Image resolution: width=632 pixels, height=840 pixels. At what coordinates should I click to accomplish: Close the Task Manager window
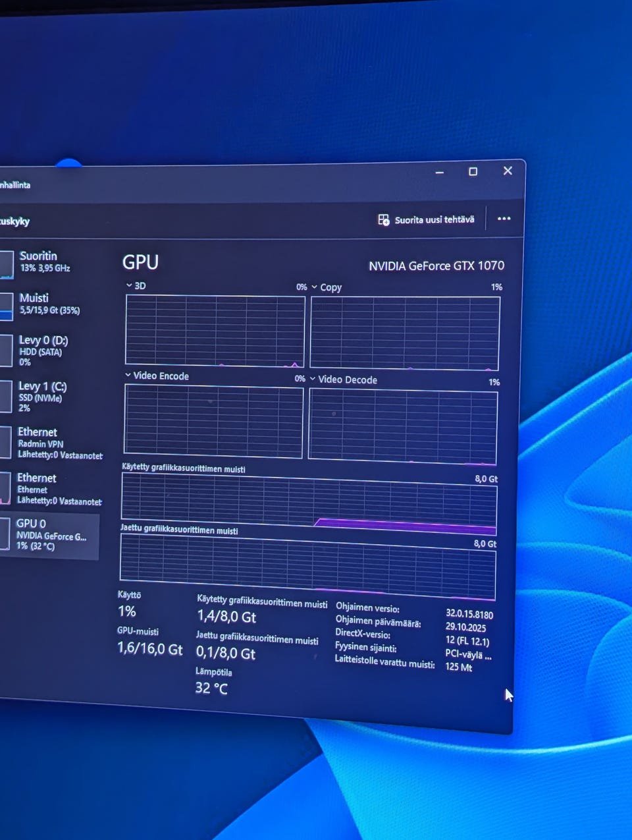click(x=508, y=171)
